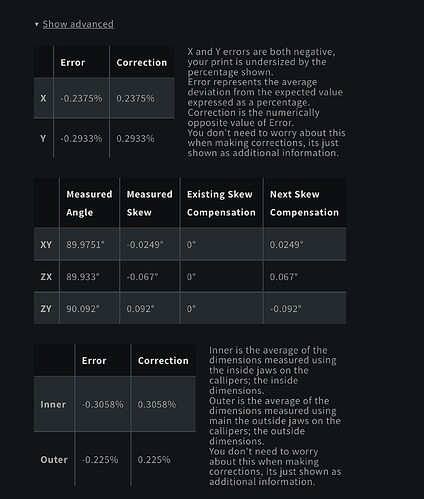Screen dimensions: 424x499
Task: Select the Inner error value -0.3058%
Action: tap(103, 404)
